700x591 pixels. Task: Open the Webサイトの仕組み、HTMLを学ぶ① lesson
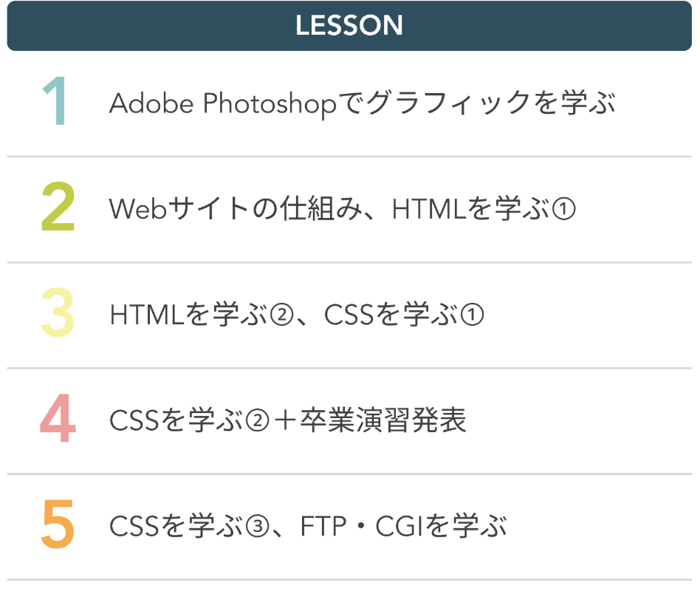click(343, 208)
